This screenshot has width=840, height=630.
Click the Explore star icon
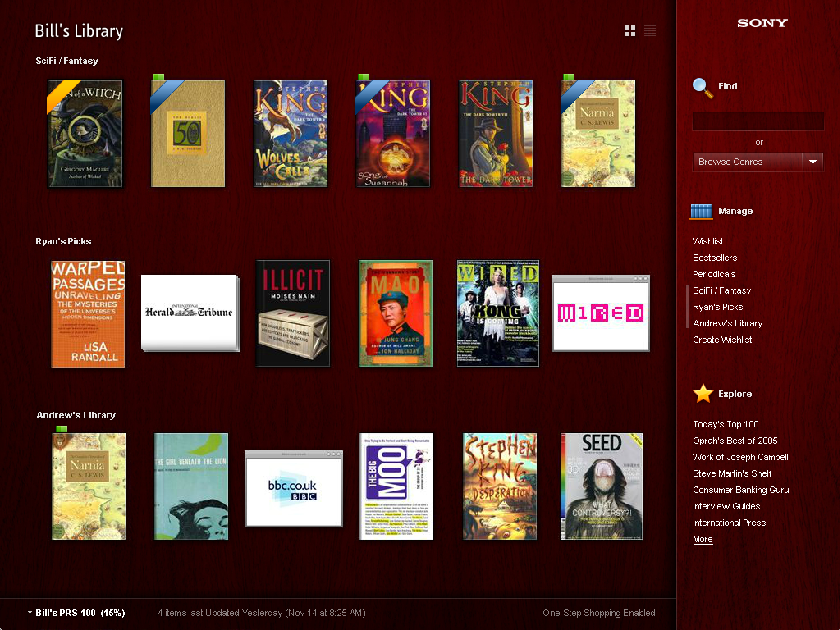[x=703, y=394]
